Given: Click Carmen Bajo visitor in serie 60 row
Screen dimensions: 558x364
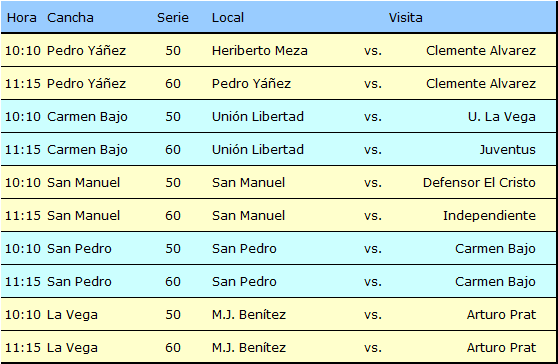Looking at the screenshot, I should [x=495, y=282].
